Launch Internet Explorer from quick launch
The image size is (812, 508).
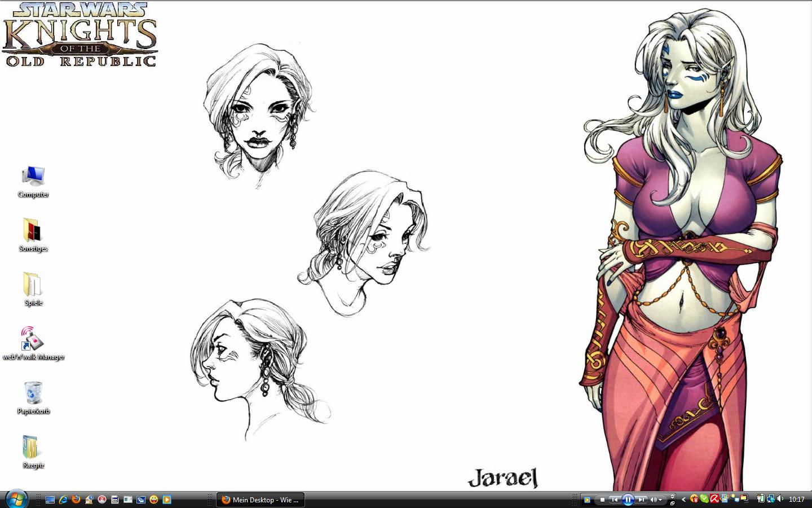(x=63, y=500)
